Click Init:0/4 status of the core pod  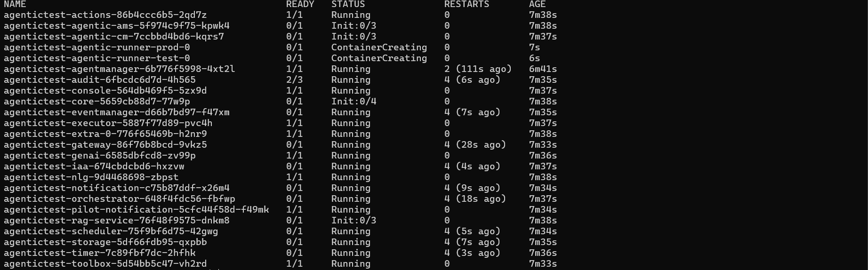click(354, 102)
